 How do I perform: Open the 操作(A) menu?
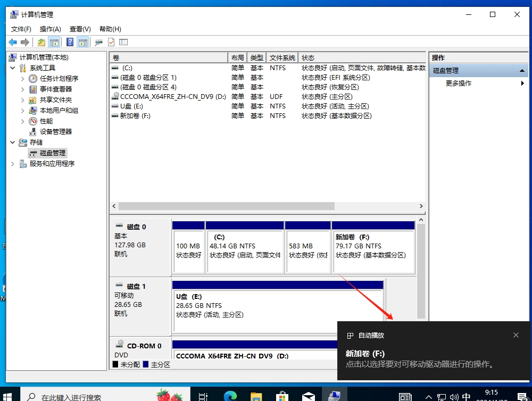pos(50,29)
